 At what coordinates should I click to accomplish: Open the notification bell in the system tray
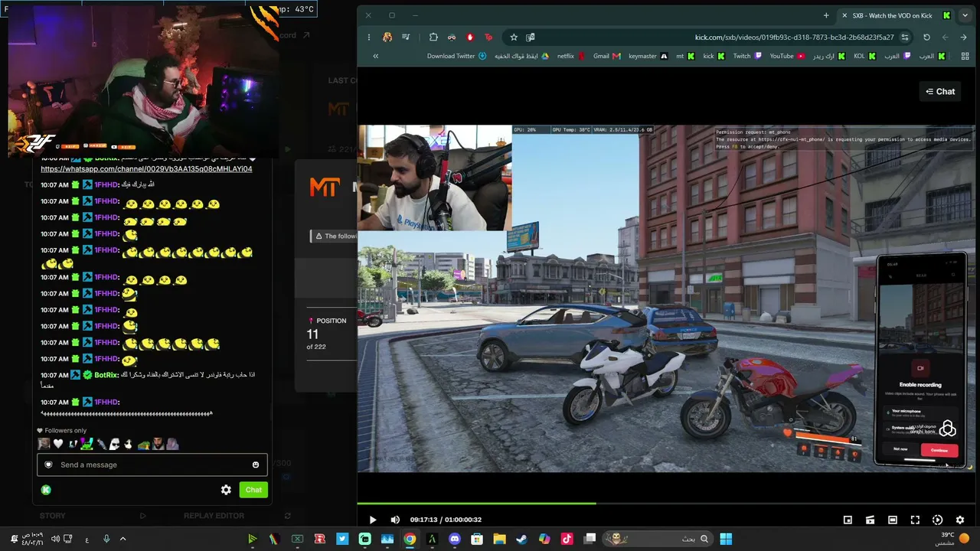[x=13, y=539]
